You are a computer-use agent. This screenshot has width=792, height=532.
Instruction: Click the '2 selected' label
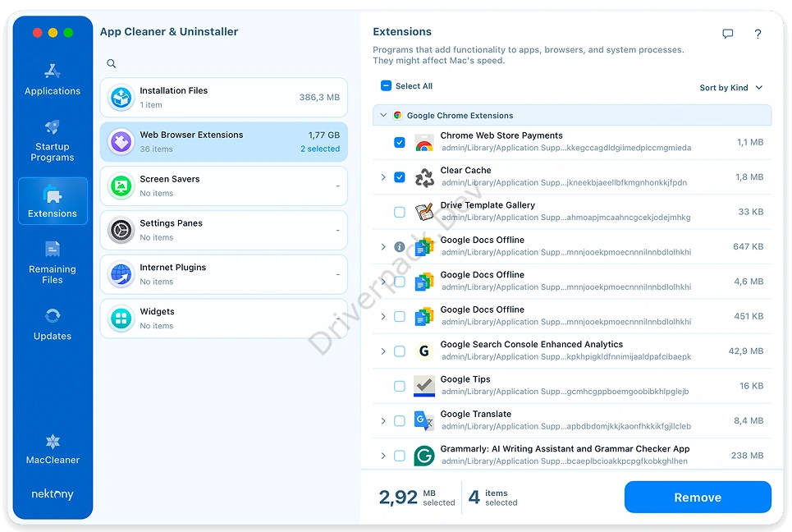click(x=320, y=149)
